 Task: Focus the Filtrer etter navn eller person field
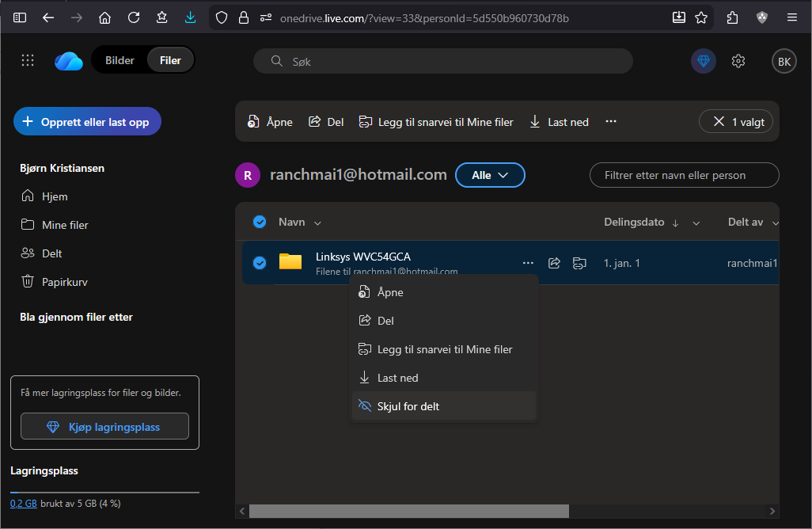click(x=684, y=175)
